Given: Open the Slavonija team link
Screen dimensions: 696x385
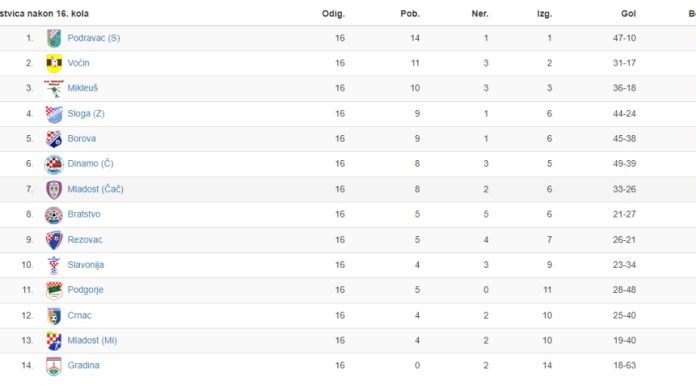Looking at the screenshot, I should click(x=86, y=265).
